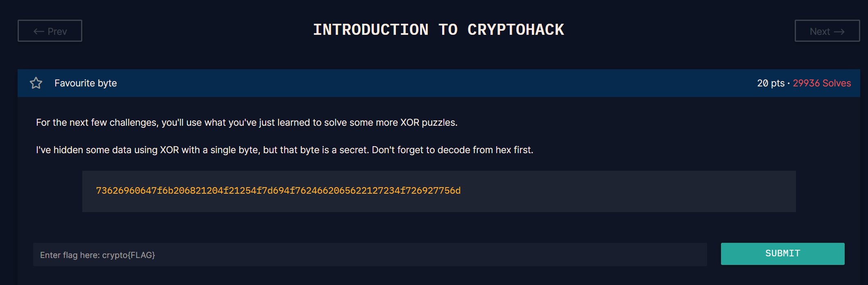
Task: Click the paragraph about next few challenges
Action: (246, 122)
